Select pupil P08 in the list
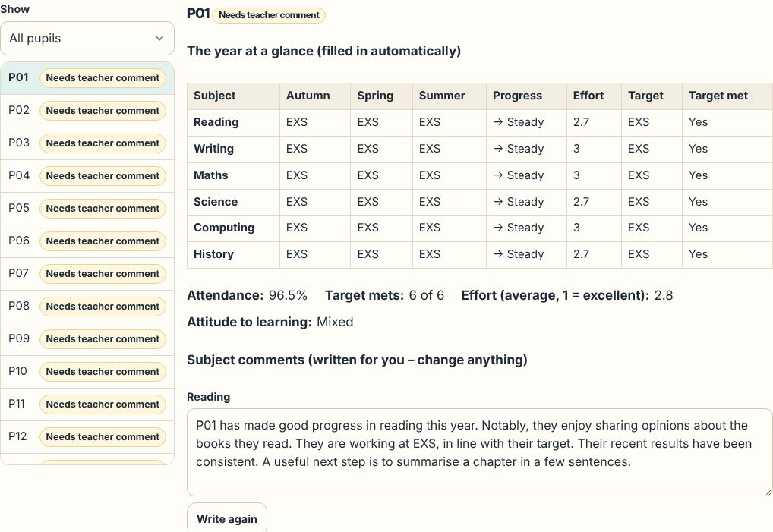Screen dimensions: 773x532 pos(87,306)
